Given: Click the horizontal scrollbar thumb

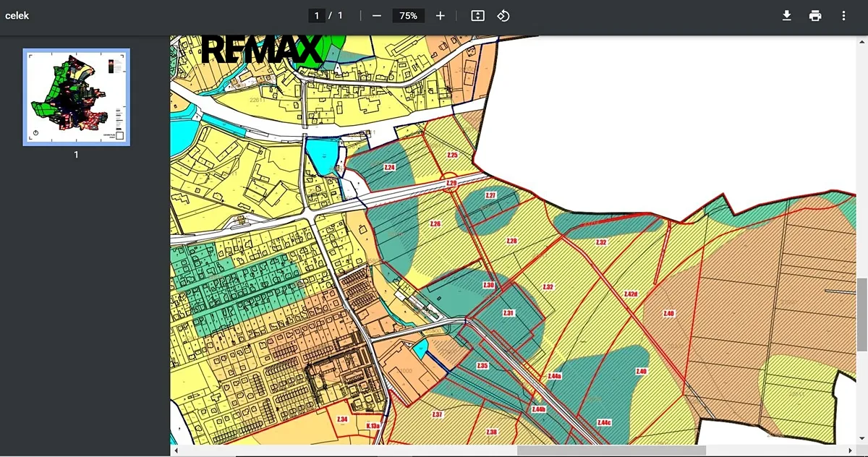Looking at the screenshot, I should tap(611, 450).
